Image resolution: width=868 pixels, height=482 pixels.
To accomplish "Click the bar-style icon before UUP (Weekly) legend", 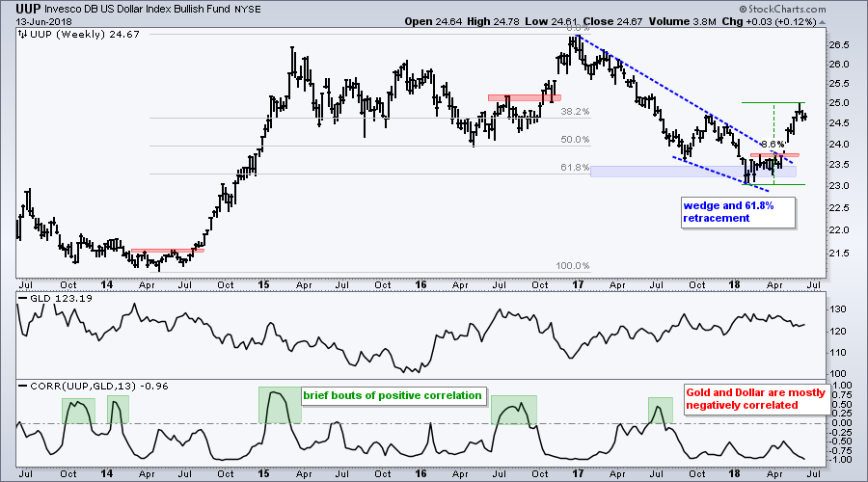I will (x=22, y=34).
